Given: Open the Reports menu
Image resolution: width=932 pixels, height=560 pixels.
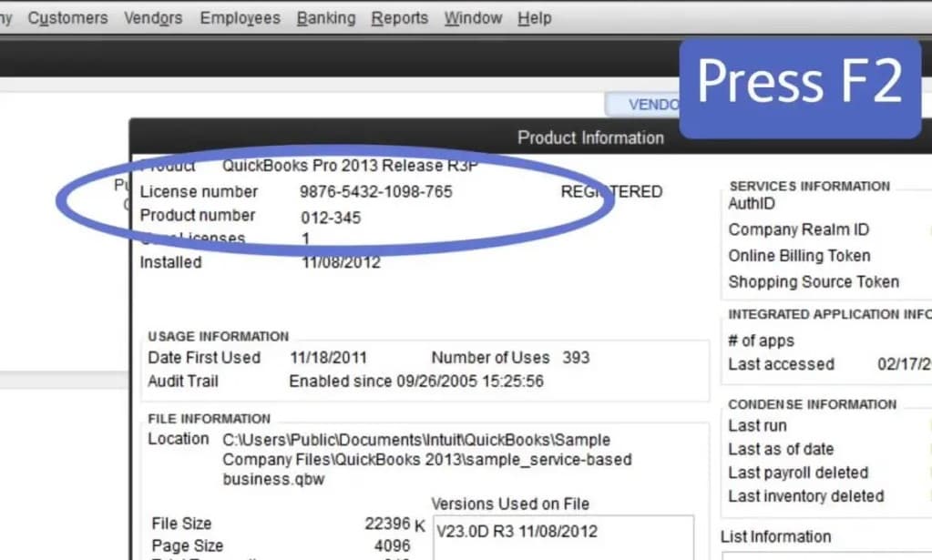Looking at the screenshot, I should pyautogui.click(x=399, y=18).
